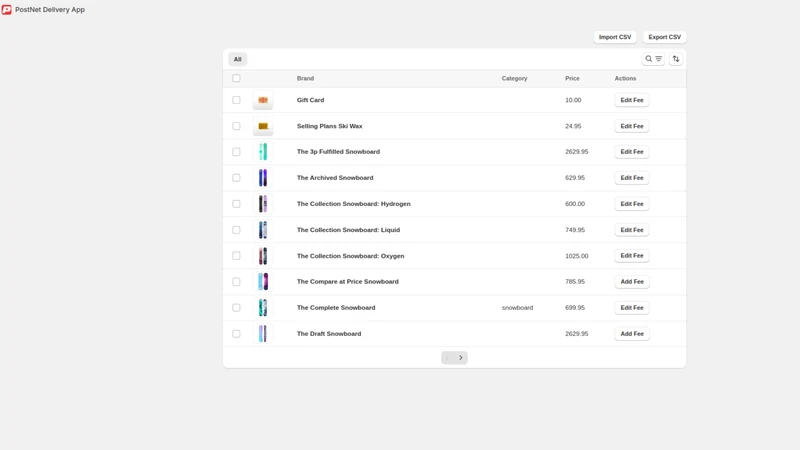Click The Compare at Price Snowboard name
Image resolution: width=800 pixels, height=450 pixels.
click(347, 282)
